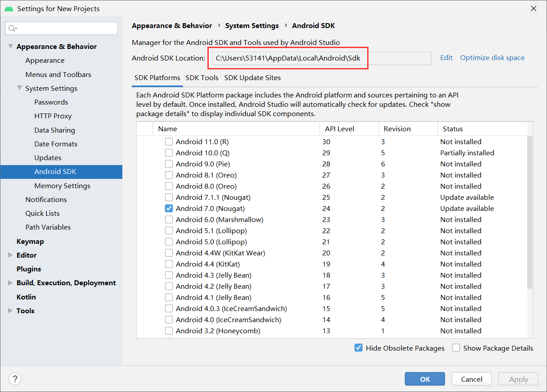Click the Optimize disk space link
Image resolution: width=547 pixels, height=392 pixels.
(492, 58)
